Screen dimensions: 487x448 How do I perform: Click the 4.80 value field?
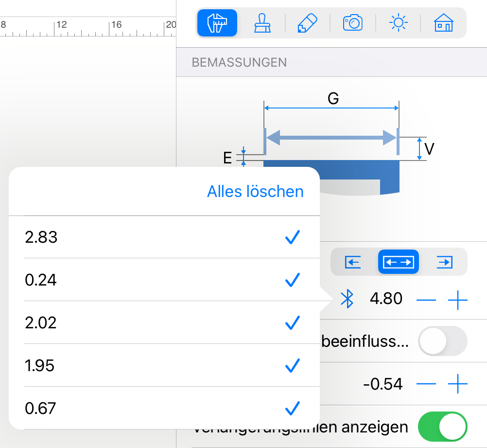click(386, 299)
